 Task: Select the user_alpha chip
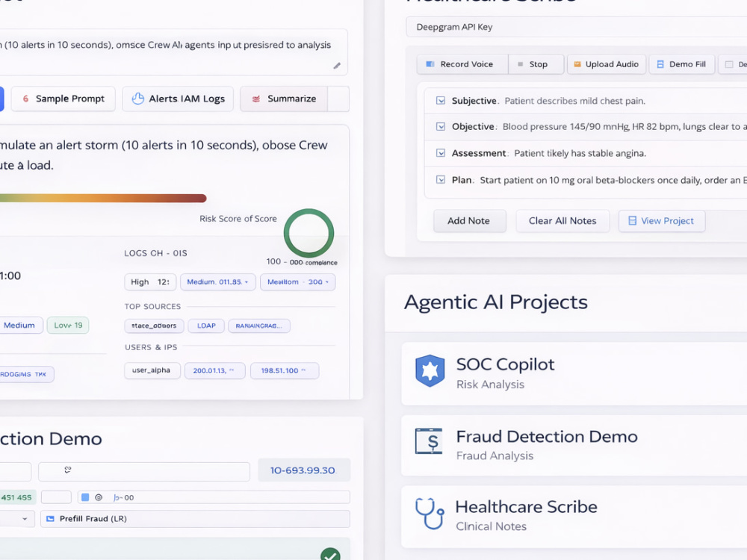tap(152, 370)
